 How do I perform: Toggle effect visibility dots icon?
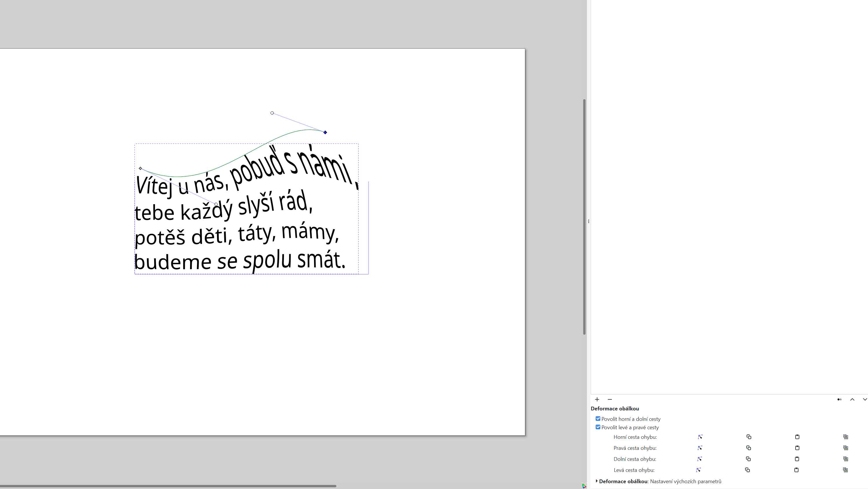(x=839, y=399)
